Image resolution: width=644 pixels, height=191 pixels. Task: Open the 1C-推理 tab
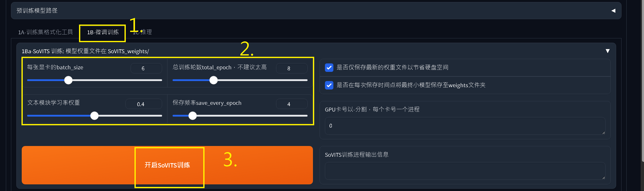142,32
